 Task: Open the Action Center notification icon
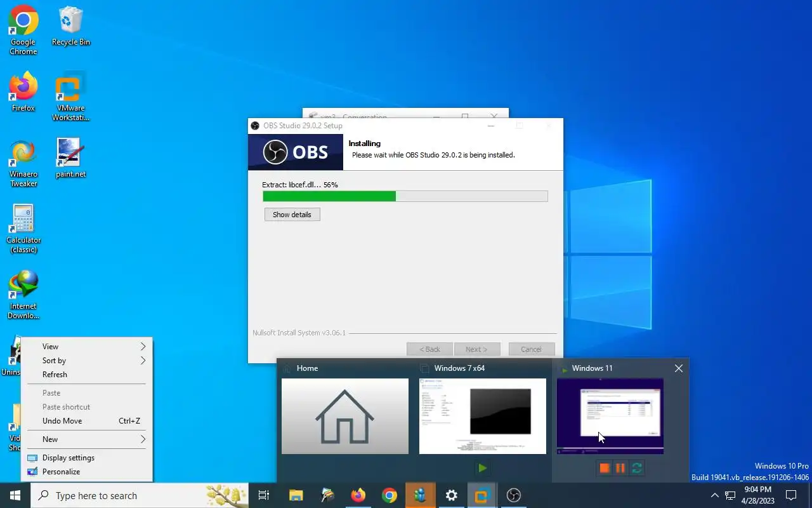pos(791,495)
